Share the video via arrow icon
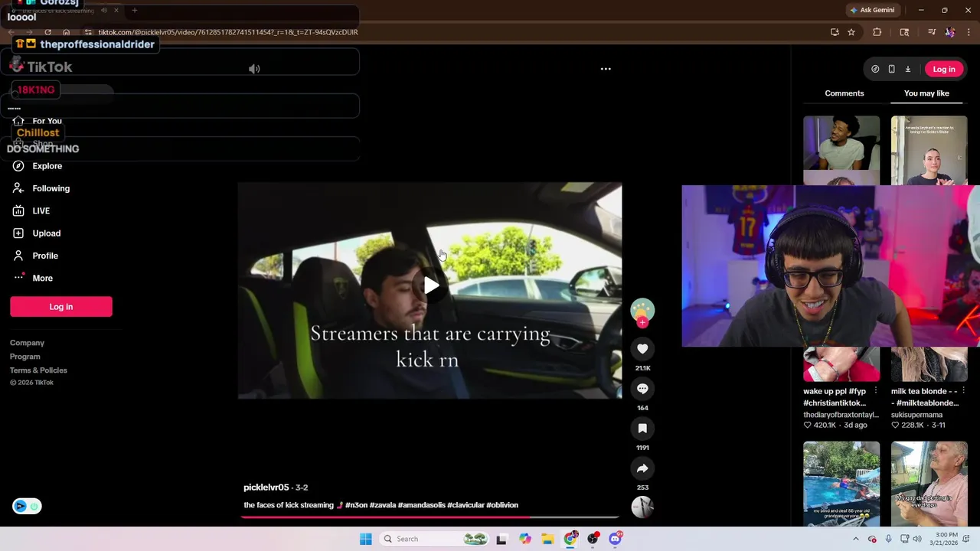 tap(642, 468)
